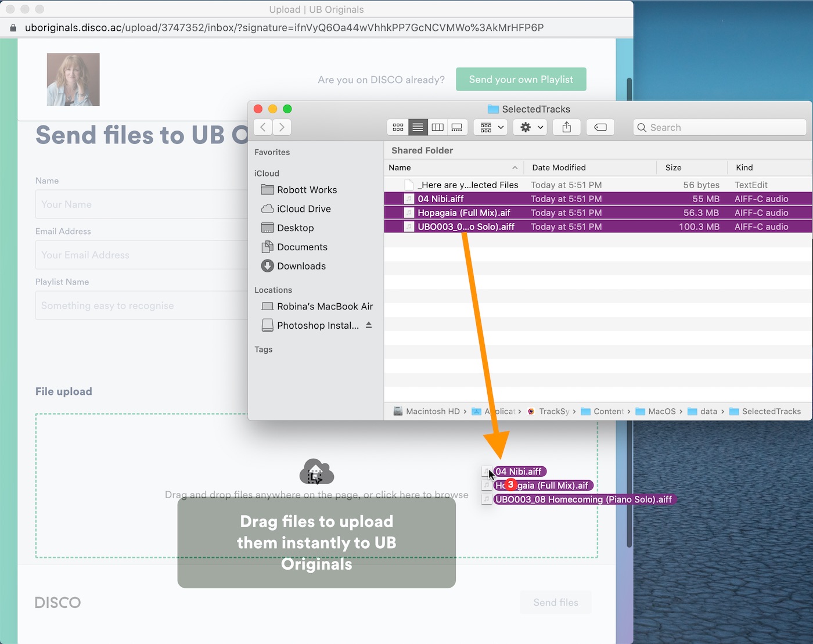
Task: Click the profile photo thumbnail
Action: click(73, 80)
